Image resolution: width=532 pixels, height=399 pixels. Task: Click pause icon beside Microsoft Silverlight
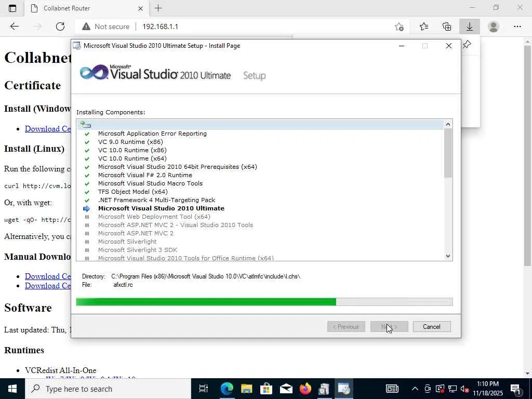[87, 242]
